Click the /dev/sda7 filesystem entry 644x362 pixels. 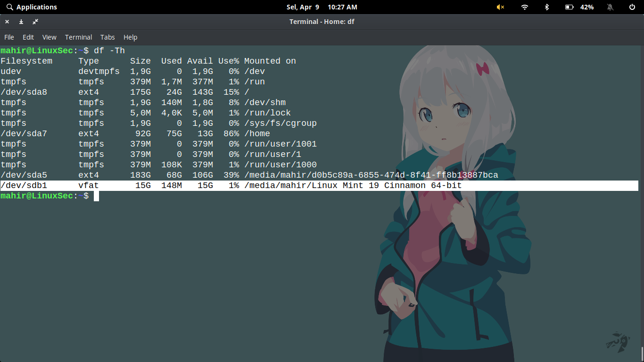tap(24, 133)
